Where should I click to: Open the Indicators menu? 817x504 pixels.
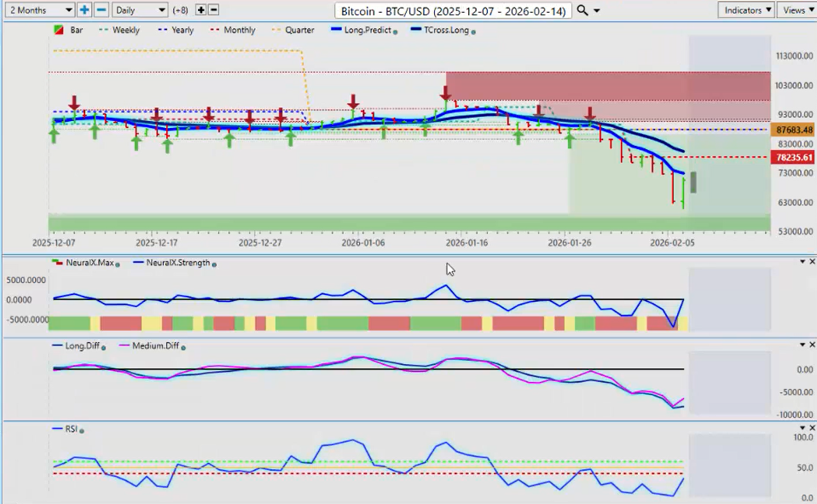(x=745, y=10)
